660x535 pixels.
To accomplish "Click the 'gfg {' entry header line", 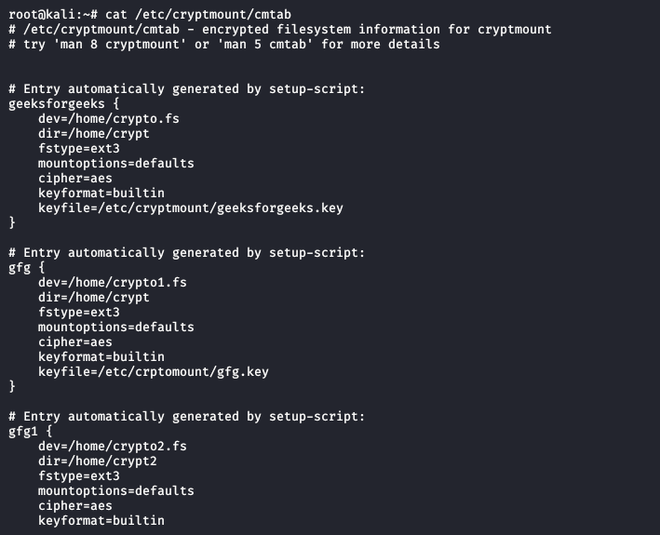I will click(27, 268).
